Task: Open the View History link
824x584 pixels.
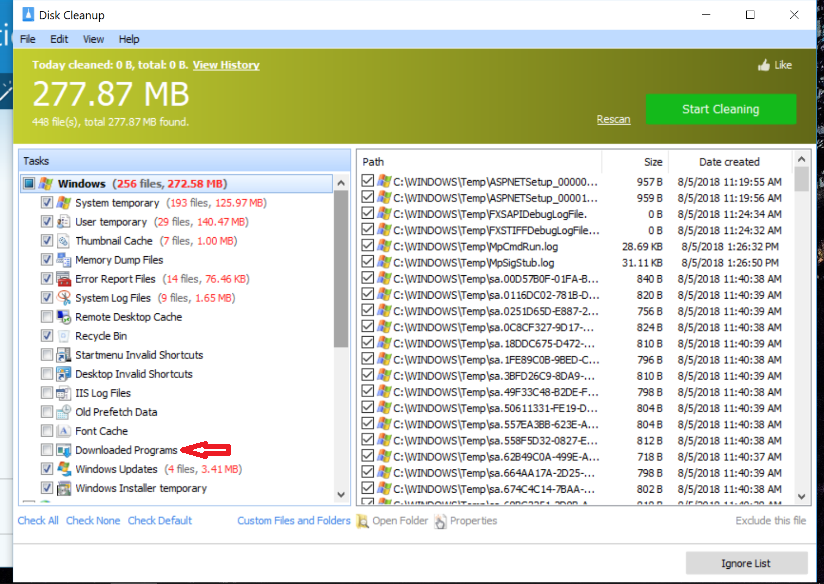Action: pos(226,65)
